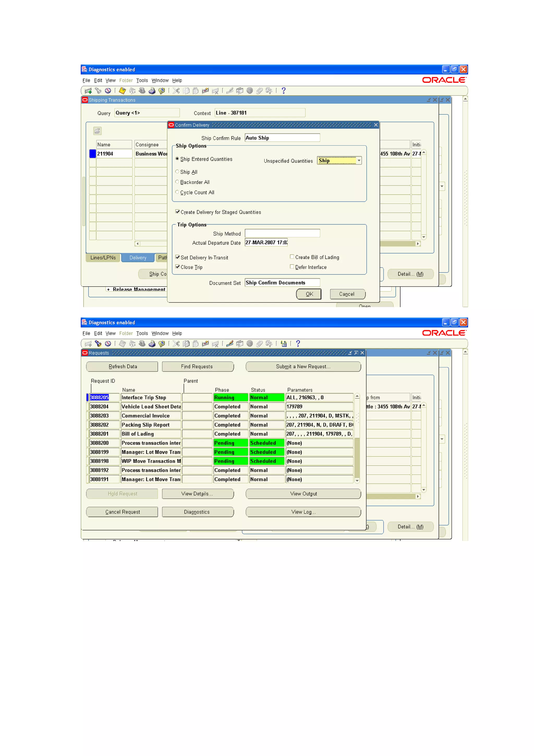
Task: Enable the Create Bill of Lading checkbox
Action: [292, 256]
